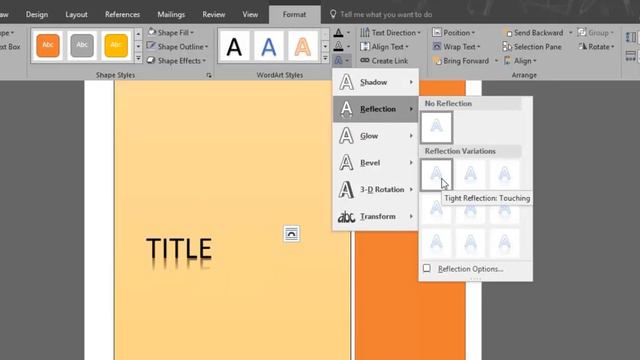Viewport: 640px width, 360px height.
Task: Expand the Shape Styles gallery
Action: [x=138, y=59]
